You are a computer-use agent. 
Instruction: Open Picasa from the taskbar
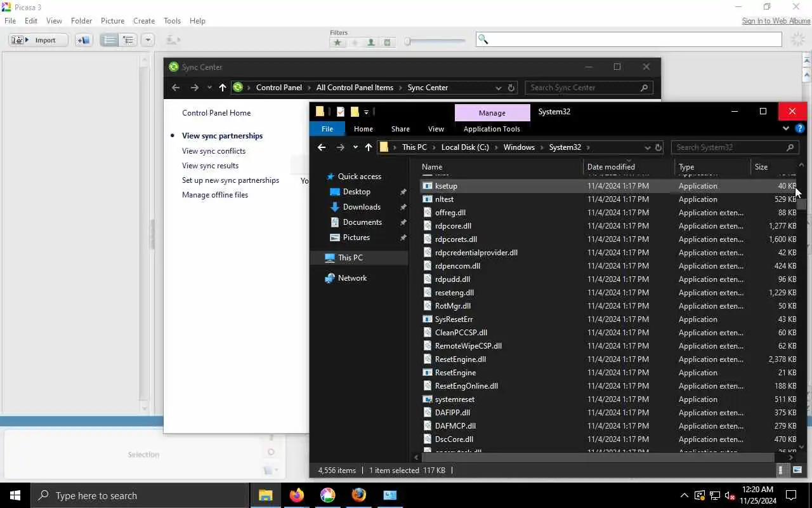(x=327, y=495)
